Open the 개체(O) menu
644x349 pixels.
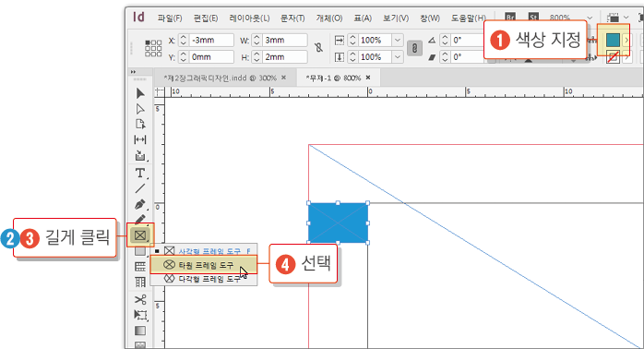point(329,18)
